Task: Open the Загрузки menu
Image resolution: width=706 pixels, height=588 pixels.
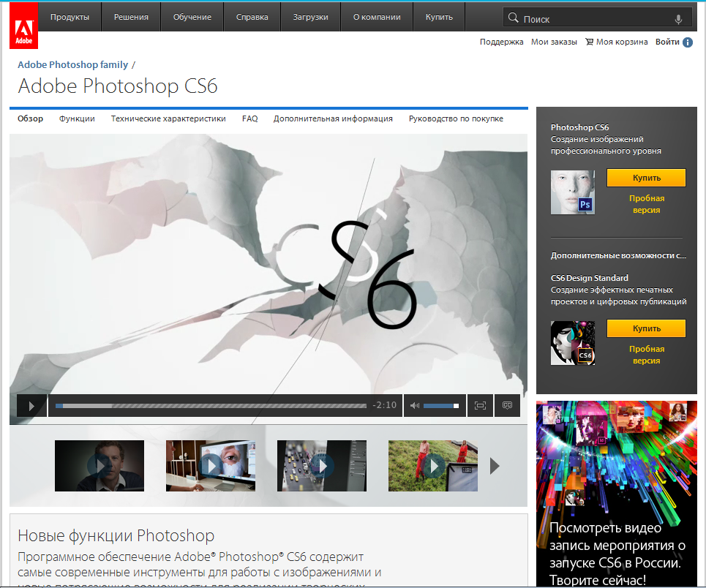Action: [x=311, y=17]
